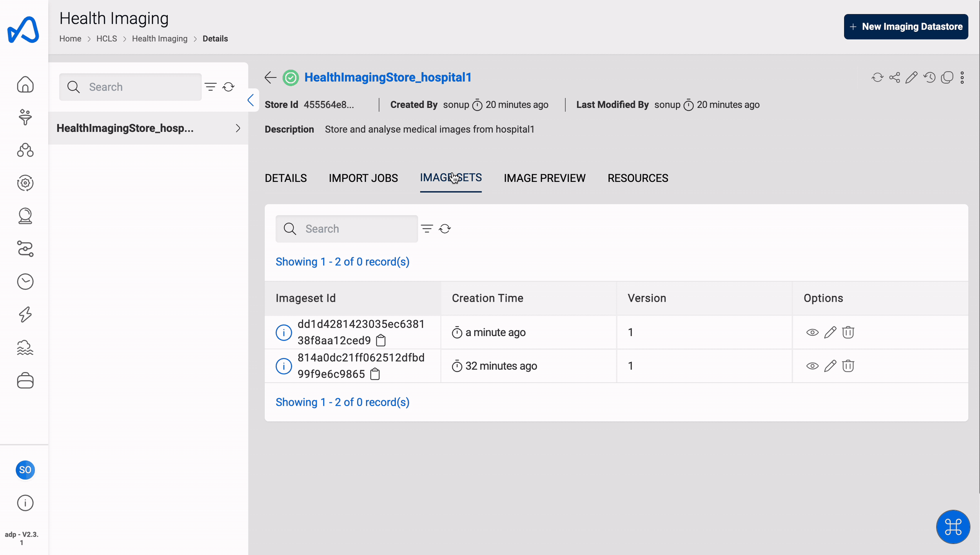Click the history/restore icon in top toolbar
The width and height of the screenshot is (980, 555).
click(929, 77)
